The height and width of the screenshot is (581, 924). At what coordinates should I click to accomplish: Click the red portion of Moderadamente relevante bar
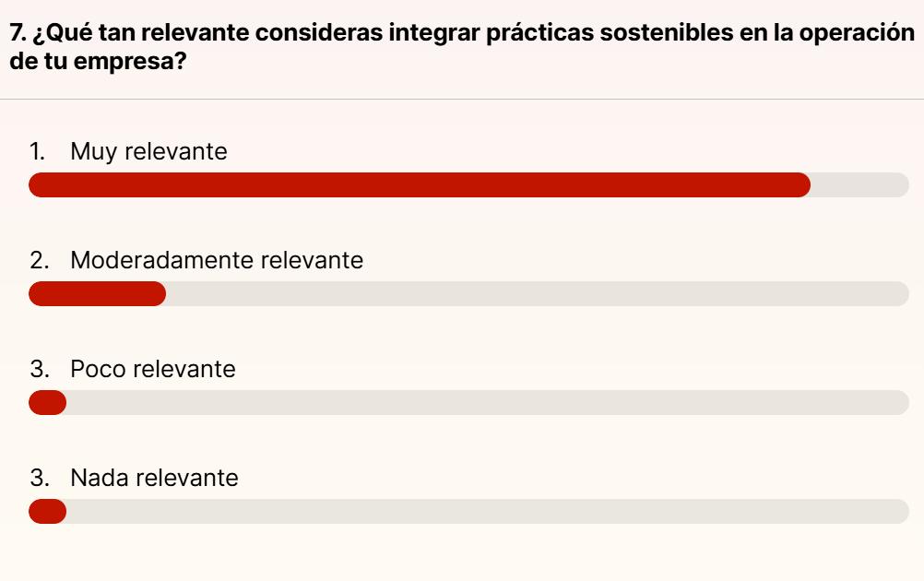point(97,293)
